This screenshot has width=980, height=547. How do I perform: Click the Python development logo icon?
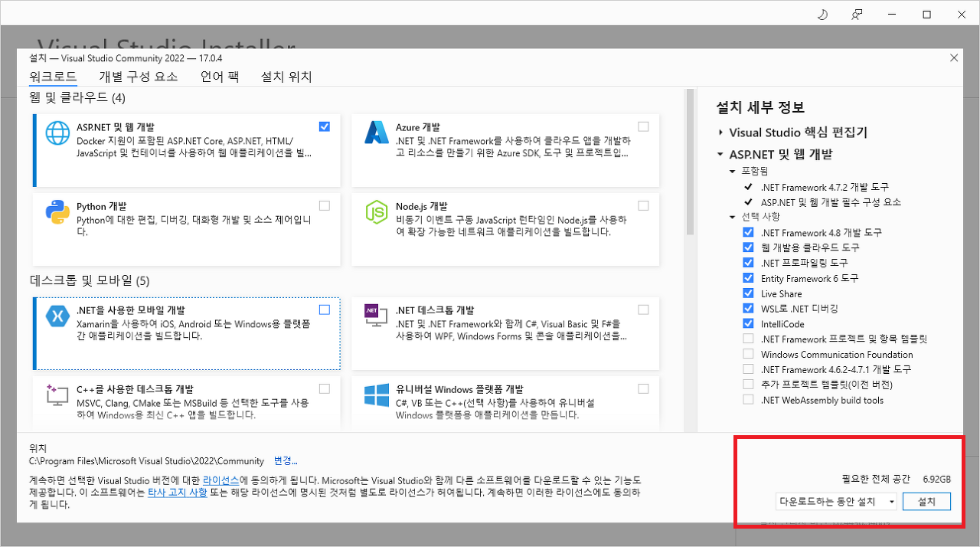(x=58, y=212)
